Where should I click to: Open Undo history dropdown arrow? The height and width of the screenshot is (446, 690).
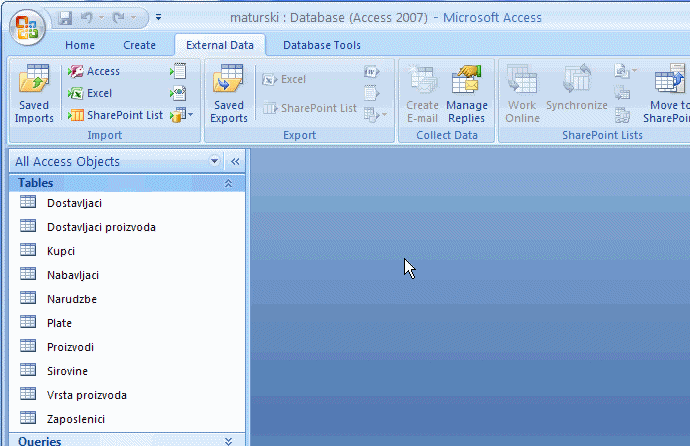(101, 18)
